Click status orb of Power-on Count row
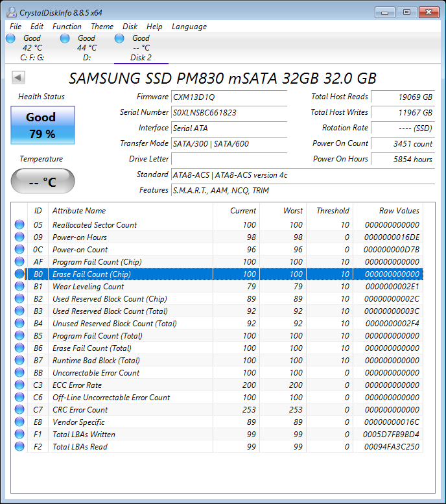The width and height of the screenshot is (446, 504). point(19,249)
